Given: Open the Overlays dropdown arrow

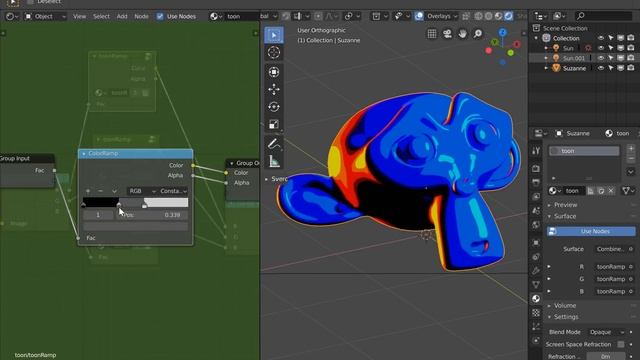Looking at the screenshot, I should coord(455,16).
